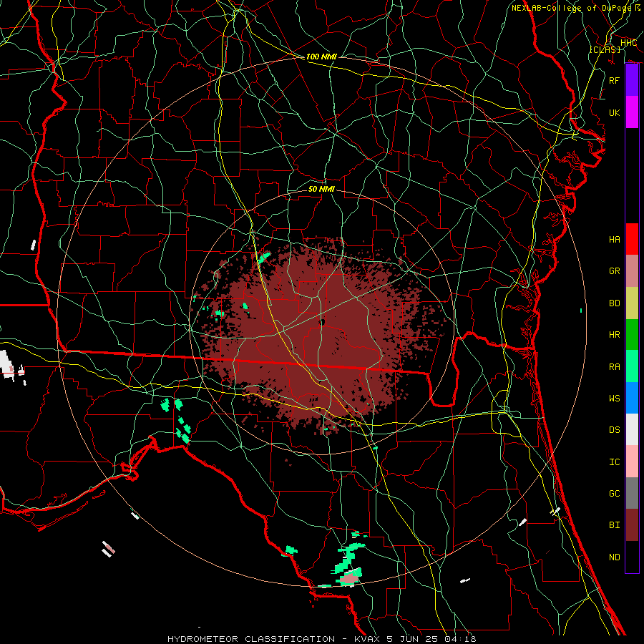Click the (CLAS) units label
Image resolution: width=644 pixels, height=644 pixels.
point(605,49)
